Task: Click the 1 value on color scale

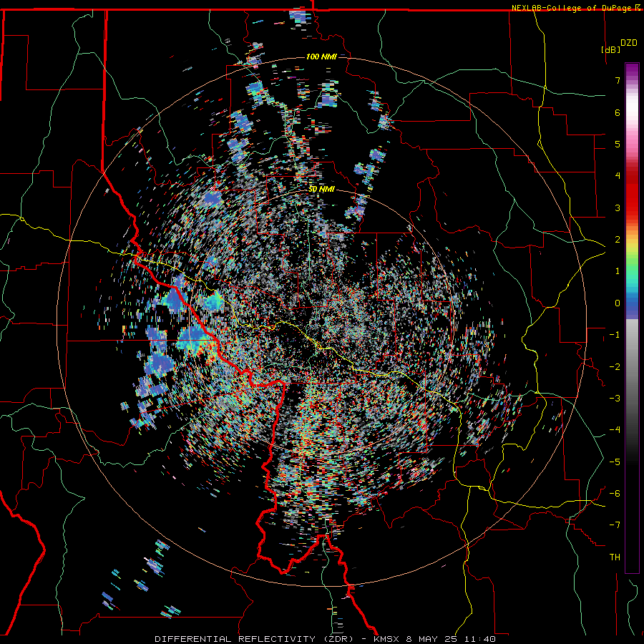Action: click(618, 271)
